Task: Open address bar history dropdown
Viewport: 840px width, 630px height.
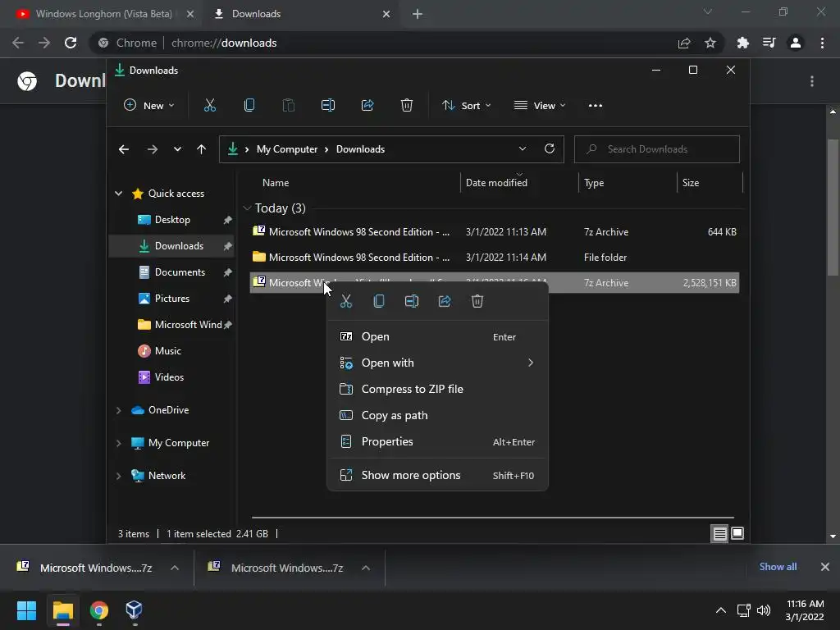Action: pos(523,149)
